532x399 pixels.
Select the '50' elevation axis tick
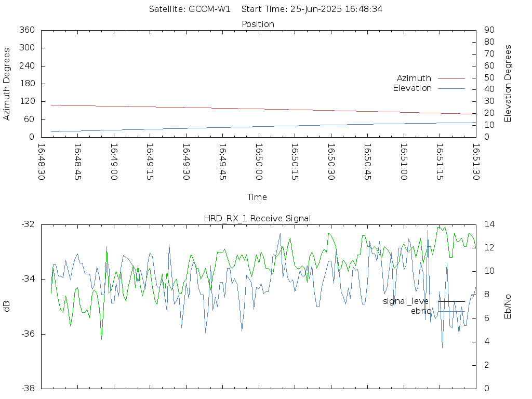pyautogui.click(x=489, y=77)
